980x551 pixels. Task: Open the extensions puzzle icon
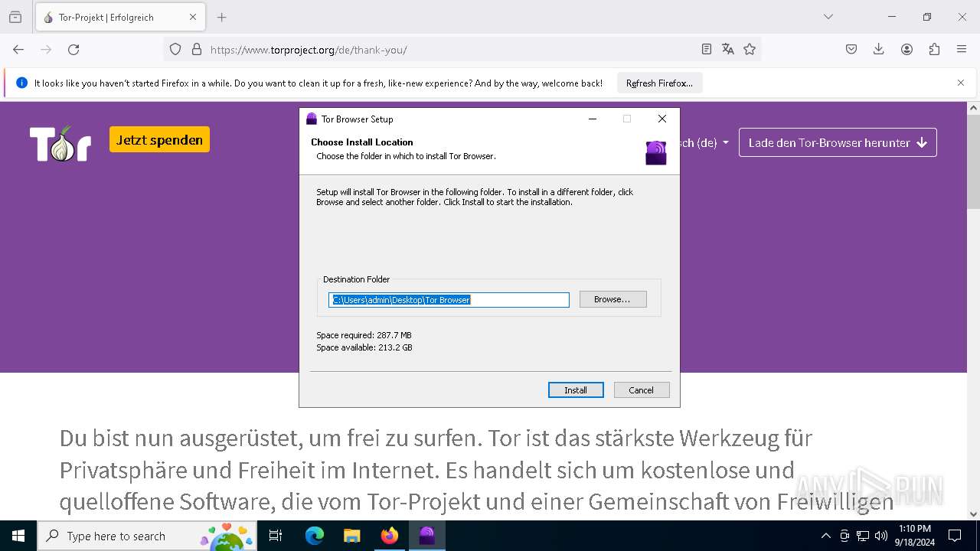point(934,50)
